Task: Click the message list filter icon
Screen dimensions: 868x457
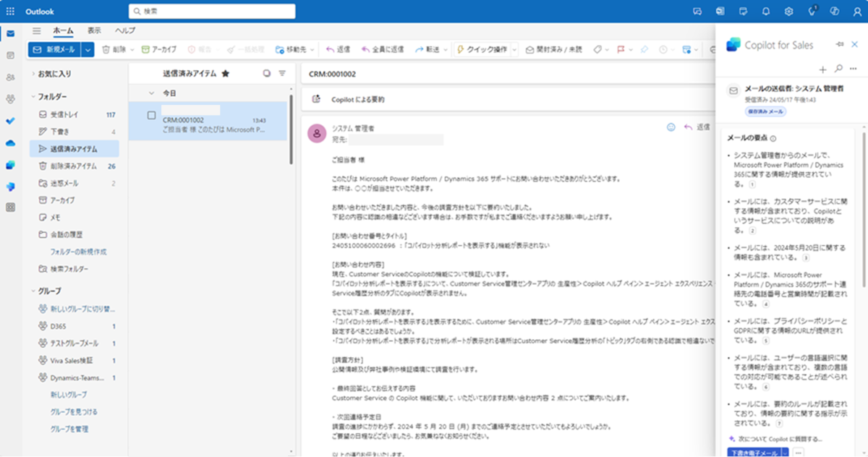Action: pyautogui.click(x=282, y=73)
